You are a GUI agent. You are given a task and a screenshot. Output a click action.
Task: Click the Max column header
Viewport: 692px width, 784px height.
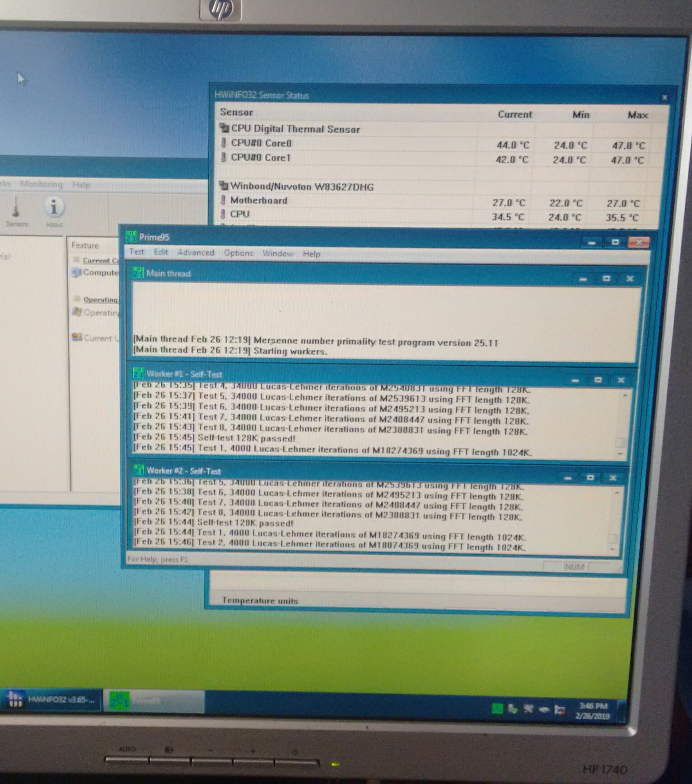(638, 115)
